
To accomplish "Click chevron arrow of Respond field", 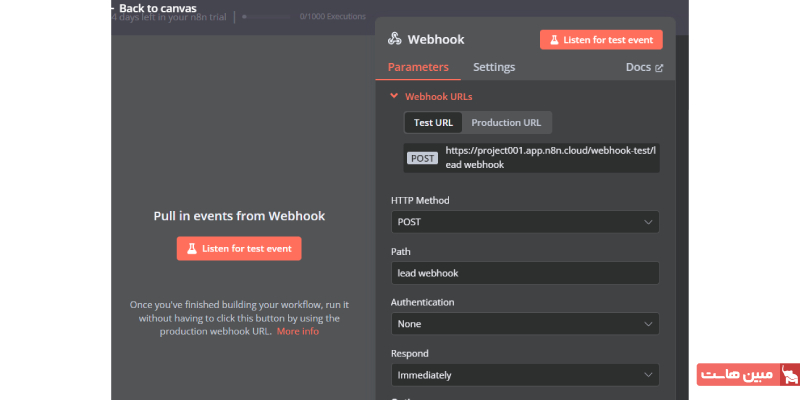I will tap(648, 375).
